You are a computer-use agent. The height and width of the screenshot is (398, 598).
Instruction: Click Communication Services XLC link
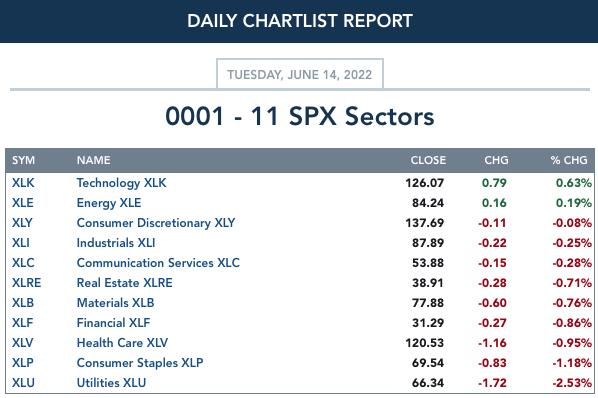[x=158, y=263]
